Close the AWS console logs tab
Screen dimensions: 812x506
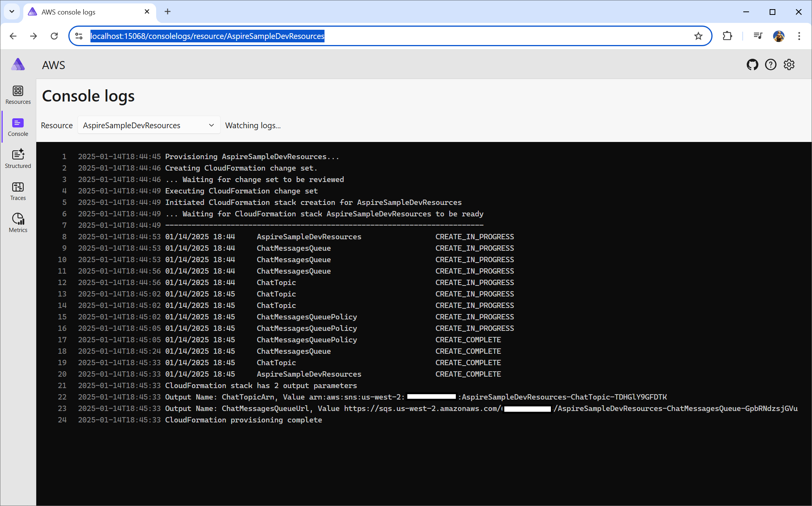click(x=147, y=11)
